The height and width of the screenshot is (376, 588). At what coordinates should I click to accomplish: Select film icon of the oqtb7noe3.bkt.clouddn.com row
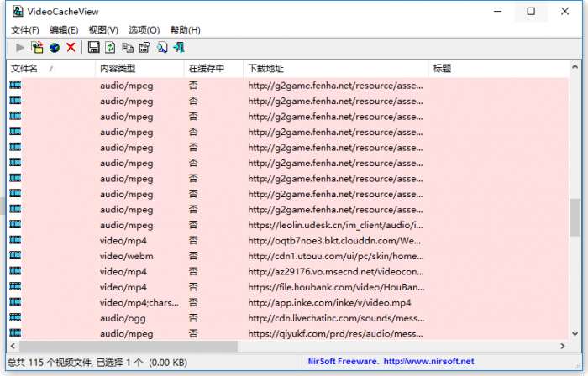click(x=15, y=240)
